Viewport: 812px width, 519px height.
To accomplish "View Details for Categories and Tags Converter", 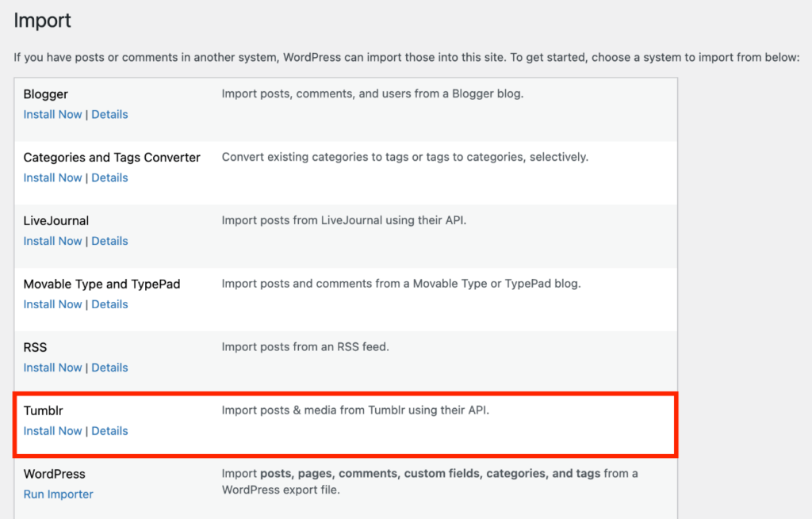I will [109, 177].
